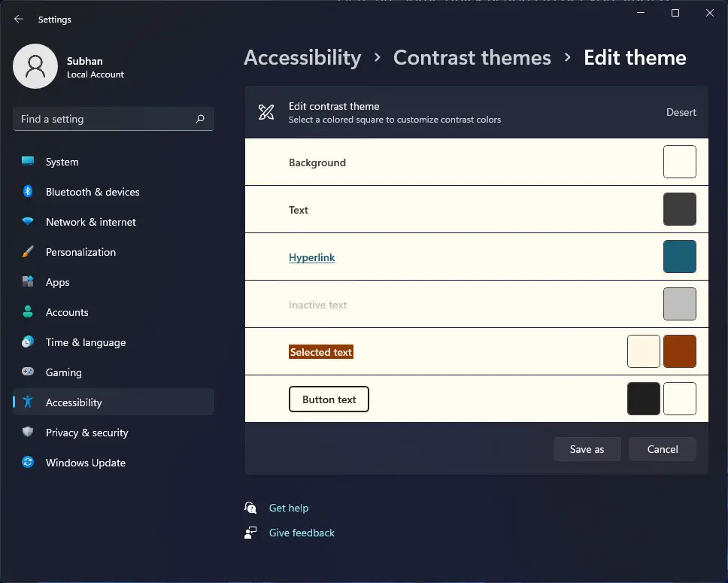The width and height of the screenshot is (728, 583).
Task: Open System via its monitor icon
Action: [x=28, y=161]
